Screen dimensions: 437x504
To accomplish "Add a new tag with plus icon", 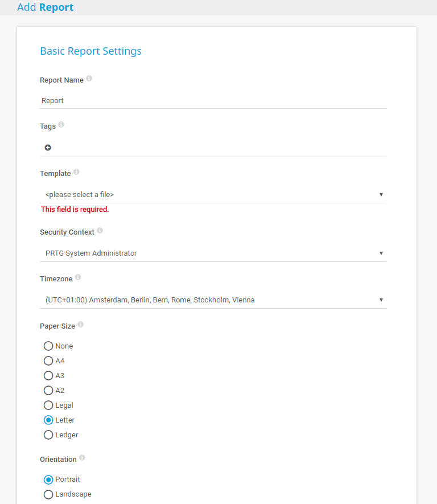I will tap(48, 147).
